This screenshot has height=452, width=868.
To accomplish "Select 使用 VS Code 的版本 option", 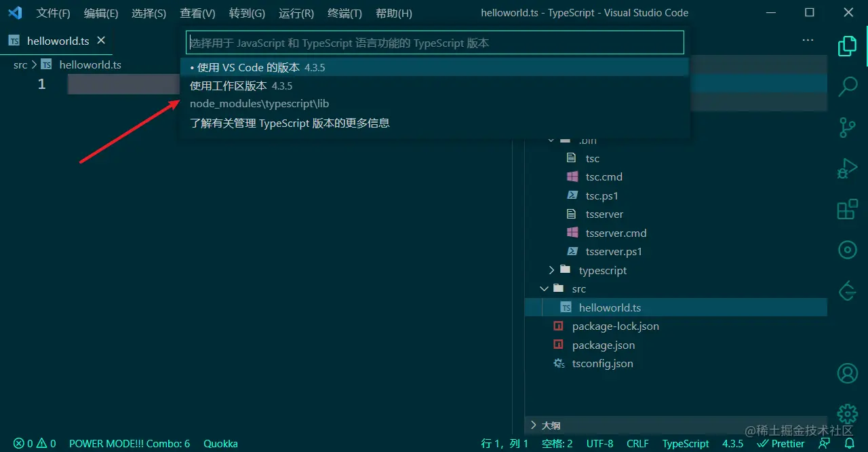I will pyautogui.click(x=435, y=67).
